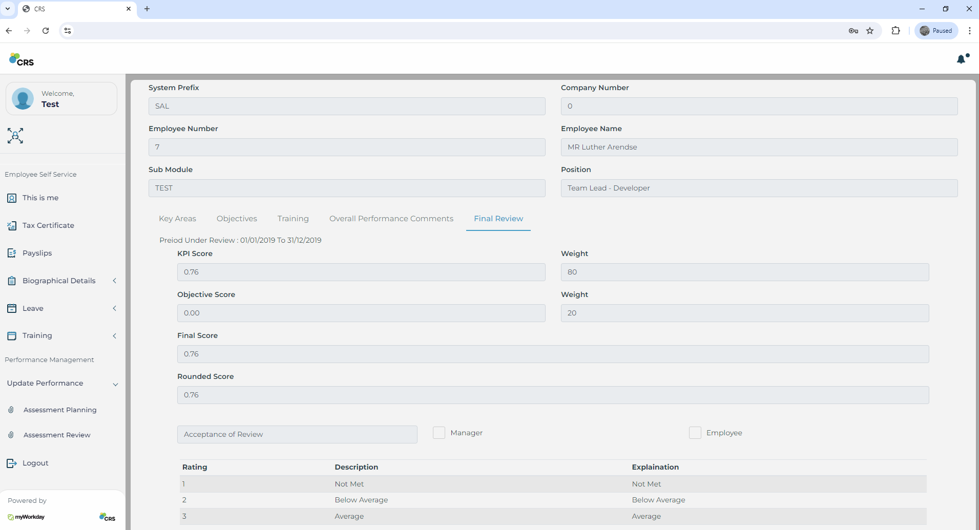Open the Training tab in review
This screenshot has height=530, width=980.
pyautogui.click(x=293, y=219)
